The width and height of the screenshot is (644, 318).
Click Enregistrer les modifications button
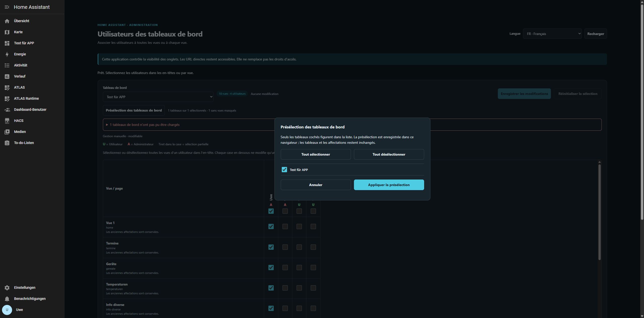pos(524,94)
